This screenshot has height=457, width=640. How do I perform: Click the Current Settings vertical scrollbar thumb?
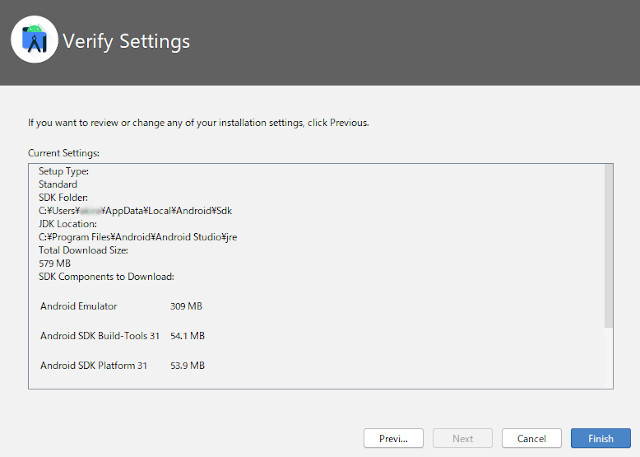tap(609, 246)
